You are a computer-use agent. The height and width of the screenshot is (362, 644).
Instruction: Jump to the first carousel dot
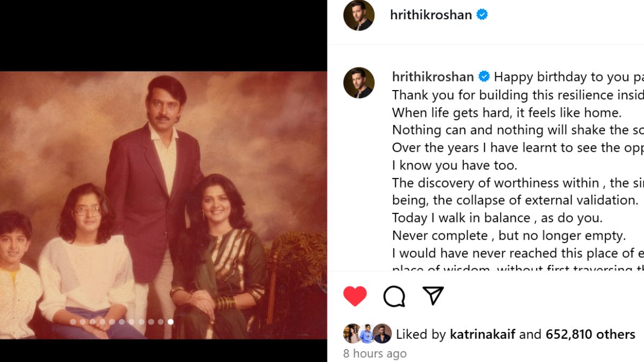(x=73, y=322)
